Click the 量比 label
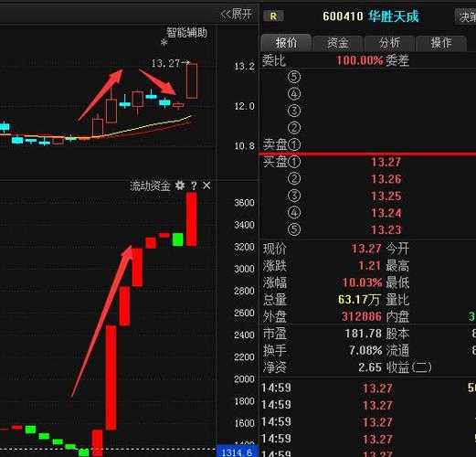Screen dimensions: 476x457 click(397, 300)
